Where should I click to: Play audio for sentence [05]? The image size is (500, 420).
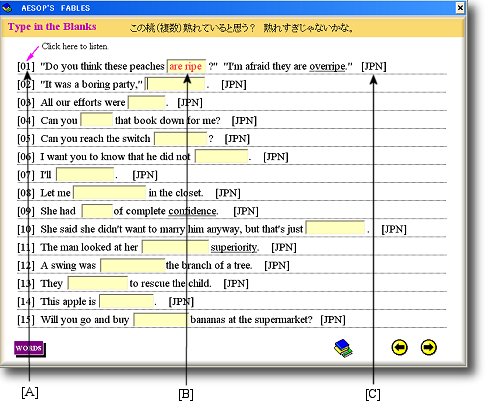26,139
